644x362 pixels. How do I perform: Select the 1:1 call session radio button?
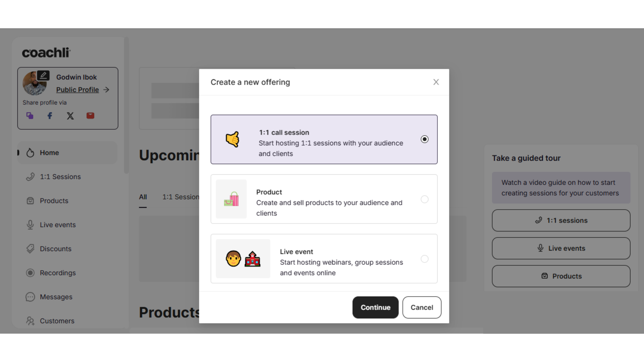coord(424,139)
